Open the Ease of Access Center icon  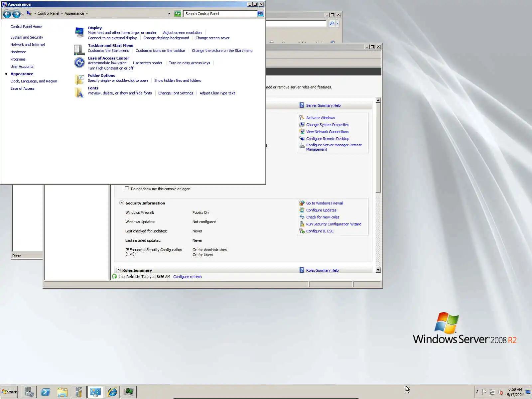point(79,62)
